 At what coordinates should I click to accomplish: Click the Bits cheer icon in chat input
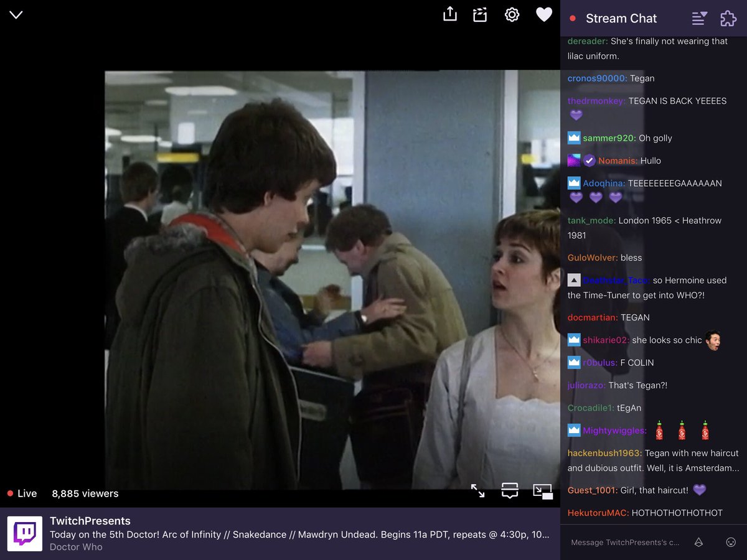(x=698, y=542)
